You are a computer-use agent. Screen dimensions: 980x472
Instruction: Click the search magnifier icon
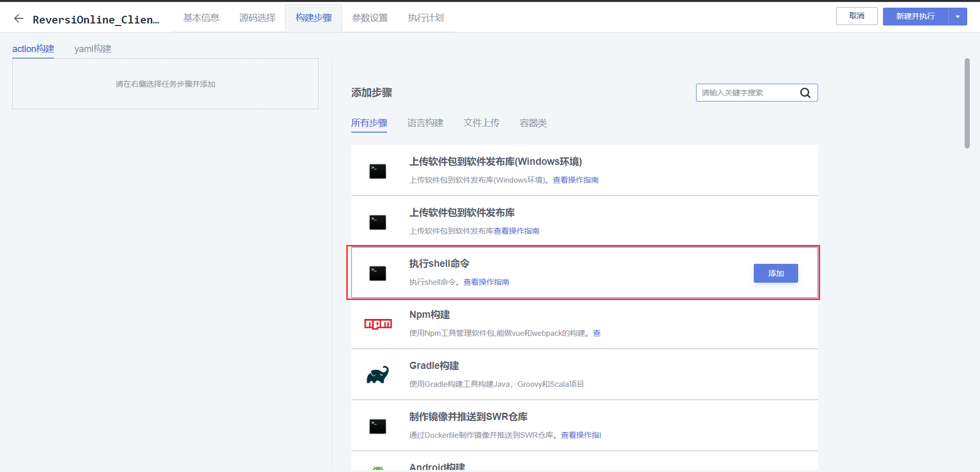(805, 92)
